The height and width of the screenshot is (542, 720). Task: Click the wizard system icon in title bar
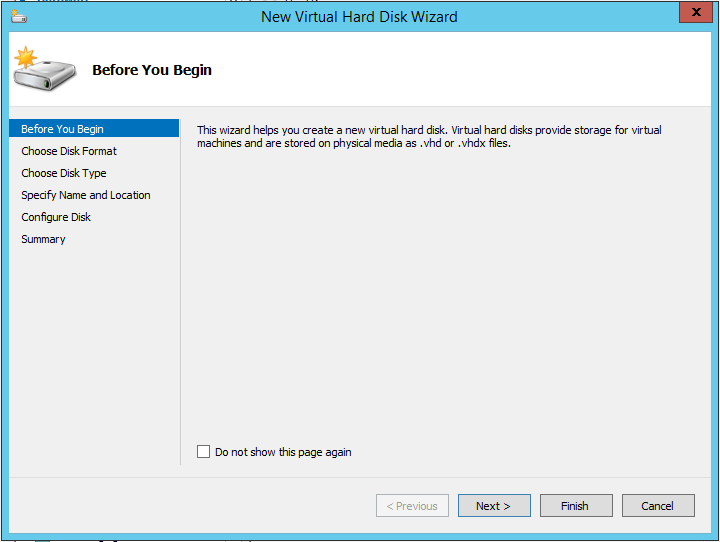pos(19,16)
